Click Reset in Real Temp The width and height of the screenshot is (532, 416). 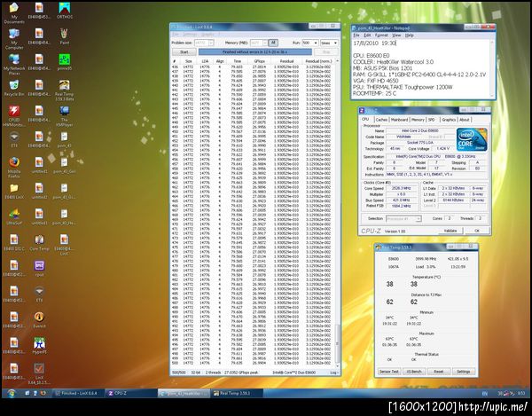(438, 372)
